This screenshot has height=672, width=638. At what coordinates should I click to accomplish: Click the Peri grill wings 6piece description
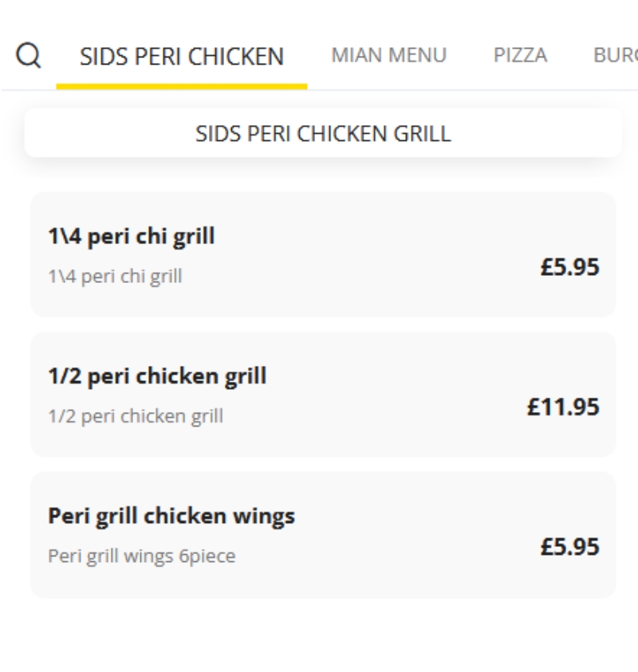pos(142,556)
